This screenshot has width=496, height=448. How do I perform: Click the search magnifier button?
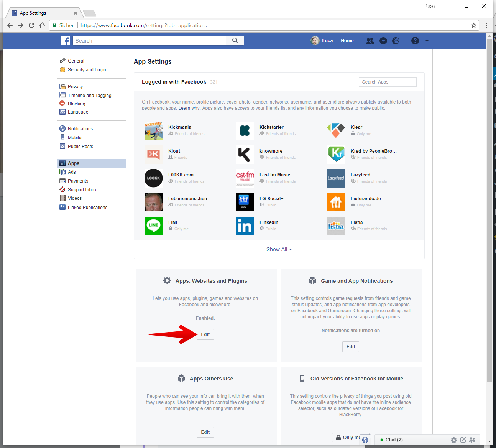[235, 41]
